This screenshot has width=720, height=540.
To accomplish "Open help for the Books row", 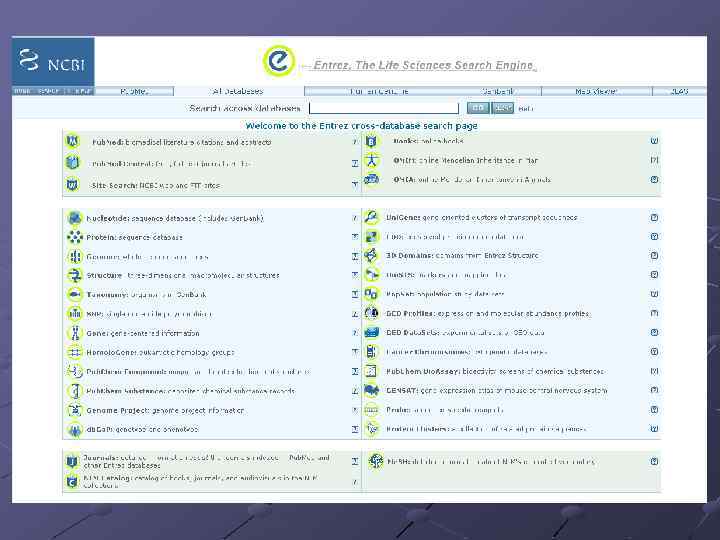I will [654, 141].
